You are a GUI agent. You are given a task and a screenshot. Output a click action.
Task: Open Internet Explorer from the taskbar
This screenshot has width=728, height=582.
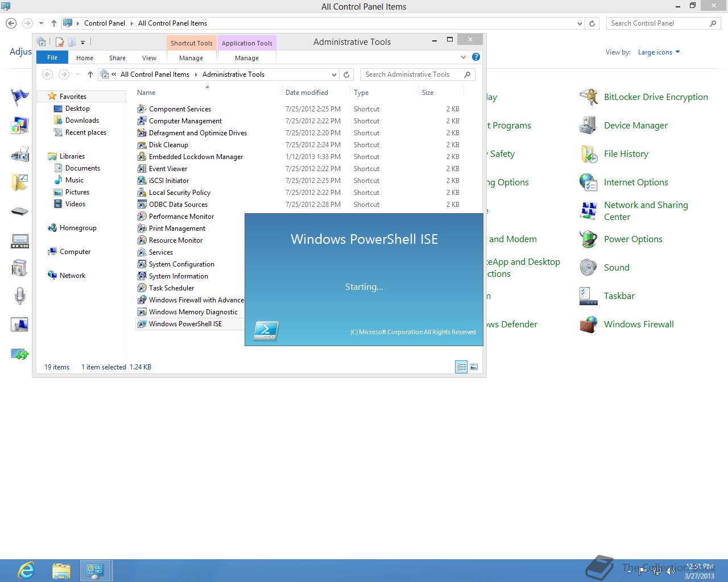click(26, 570)
